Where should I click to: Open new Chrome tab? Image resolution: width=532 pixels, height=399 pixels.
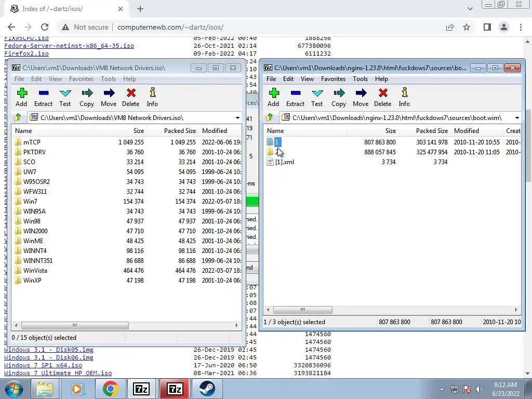pyautogui.click(x=140, y=9)
